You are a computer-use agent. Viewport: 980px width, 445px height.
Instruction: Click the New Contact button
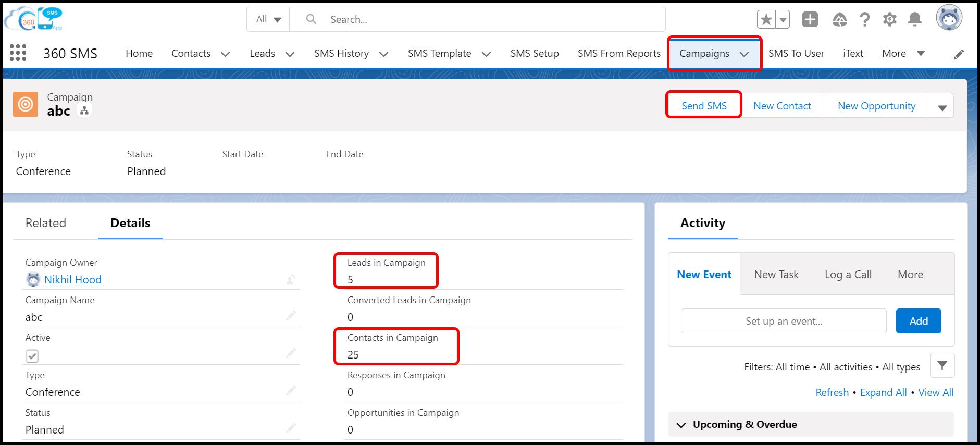[782, 106]
